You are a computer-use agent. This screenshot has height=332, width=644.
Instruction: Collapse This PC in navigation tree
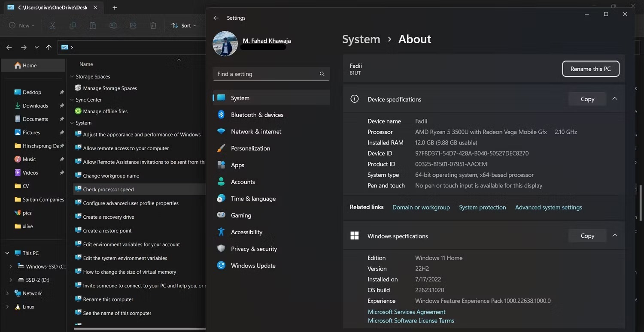point(7,253)
